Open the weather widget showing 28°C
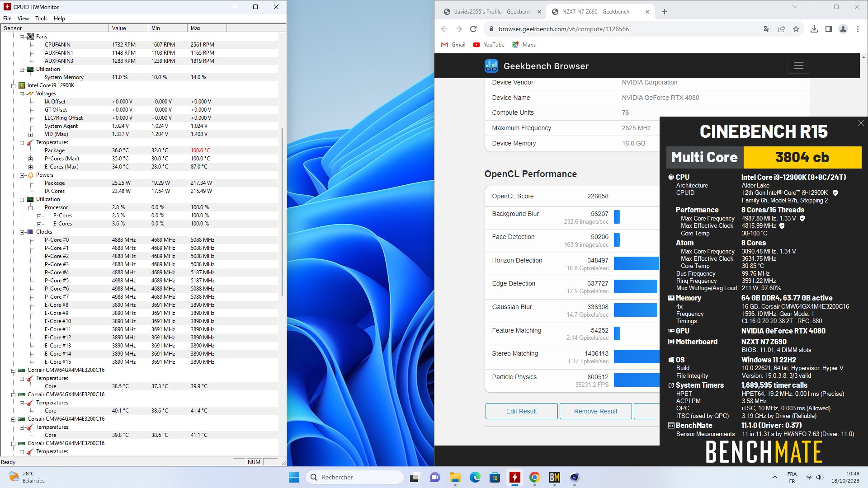Image resolution: width=868 pixels, height=488 pixels. (x=27, y=477)
